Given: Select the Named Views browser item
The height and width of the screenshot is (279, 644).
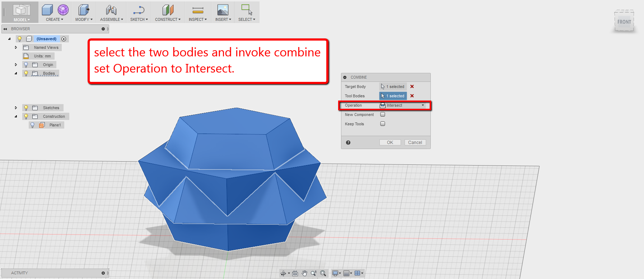Looking at the screenshot, I should [x=42, y=47].
